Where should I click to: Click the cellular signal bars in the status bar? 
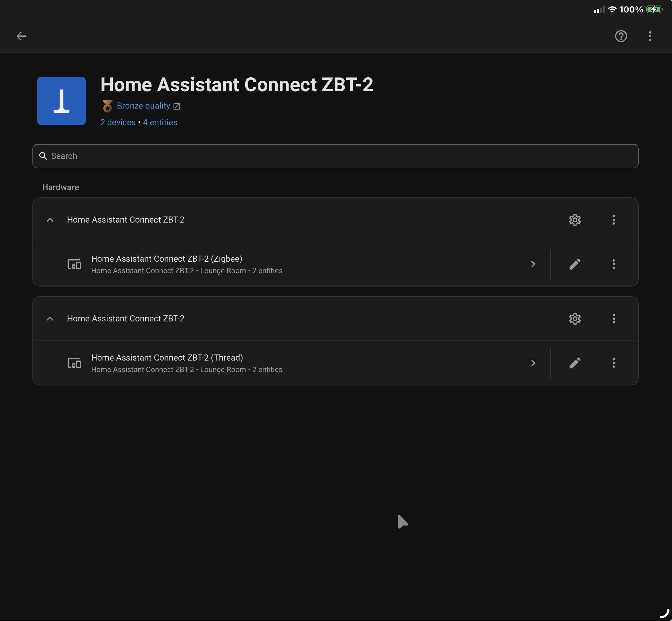click(x=600, y=10)
